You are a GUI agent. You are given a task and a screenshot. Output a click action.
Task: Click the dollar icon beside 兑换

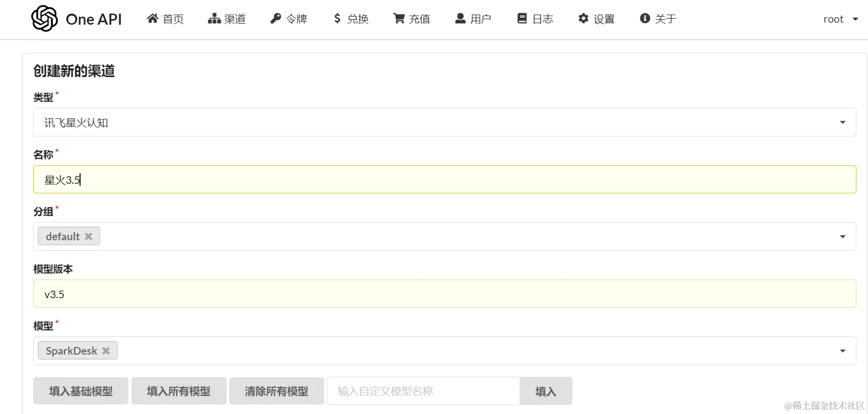click(337, 19)
